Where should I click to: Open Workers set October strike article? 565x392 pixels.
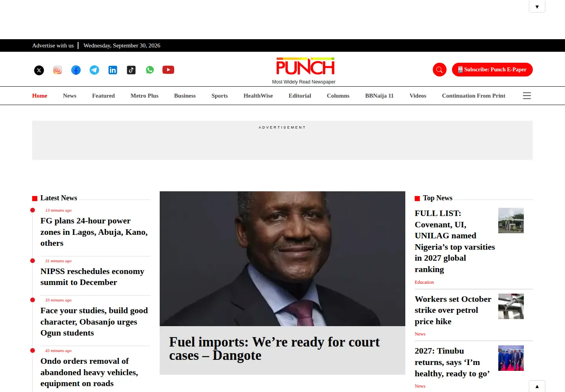[x=453, y=310]
